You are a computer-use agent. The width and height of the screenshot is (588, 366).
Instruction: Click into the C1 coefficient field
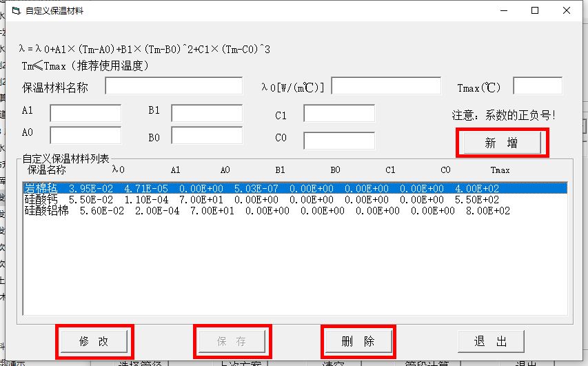[x=339, y=113]
